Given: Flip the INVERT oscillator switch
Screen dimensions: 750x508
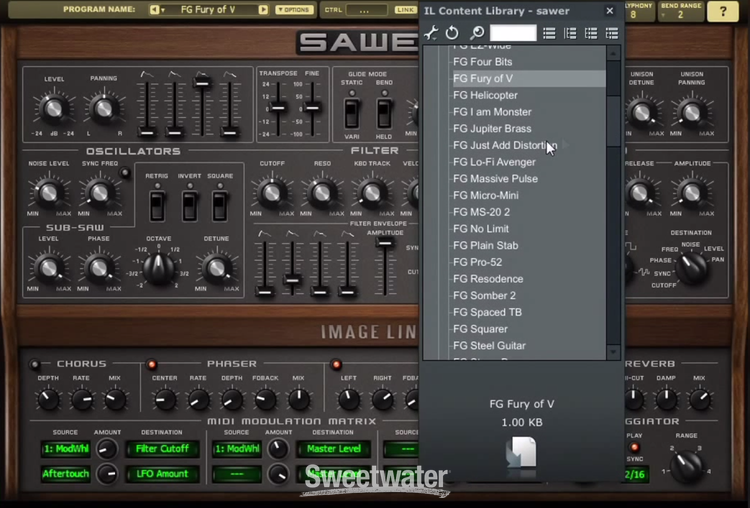Looking at the screenshot, I should click(x=190, y=206).
